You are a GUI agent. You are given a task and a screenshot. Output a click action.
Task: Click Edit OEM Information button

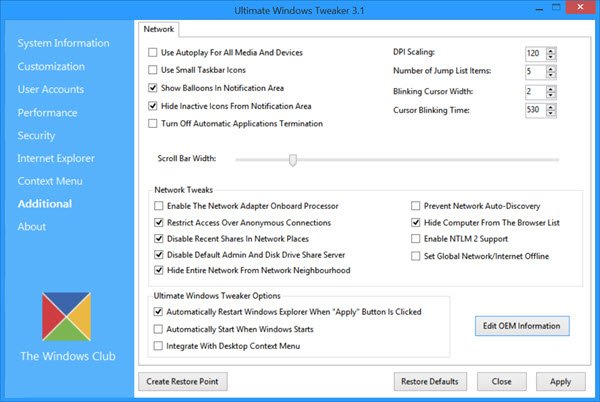tap(520, 326)
